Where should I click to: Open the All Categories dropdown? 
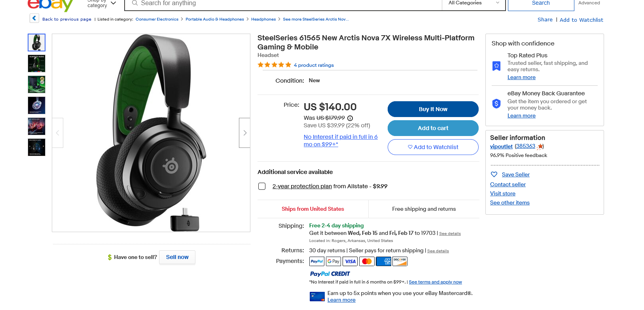tap(474, 3)
